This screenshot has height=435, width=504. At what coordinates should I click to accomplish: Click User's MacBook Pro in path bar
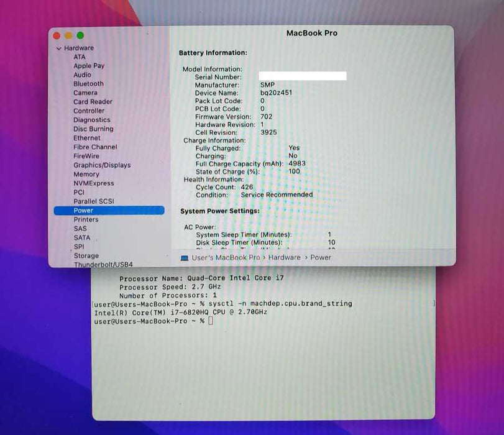click(226, 257)
